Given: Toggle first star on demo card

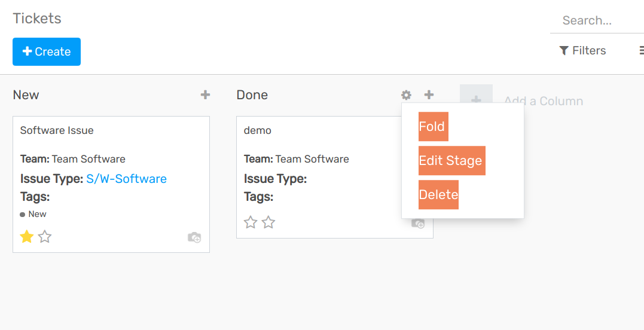Looking at the screenshot, I should [251, 222].
